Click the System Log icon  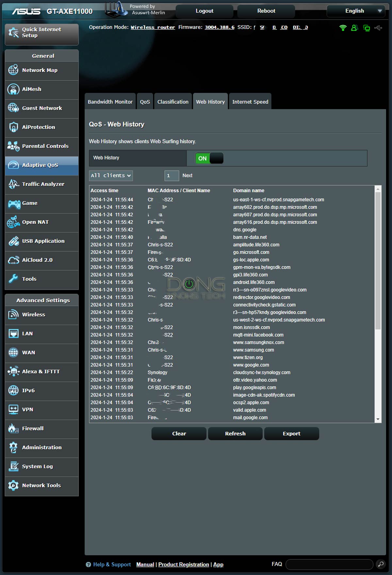(13, 466)
